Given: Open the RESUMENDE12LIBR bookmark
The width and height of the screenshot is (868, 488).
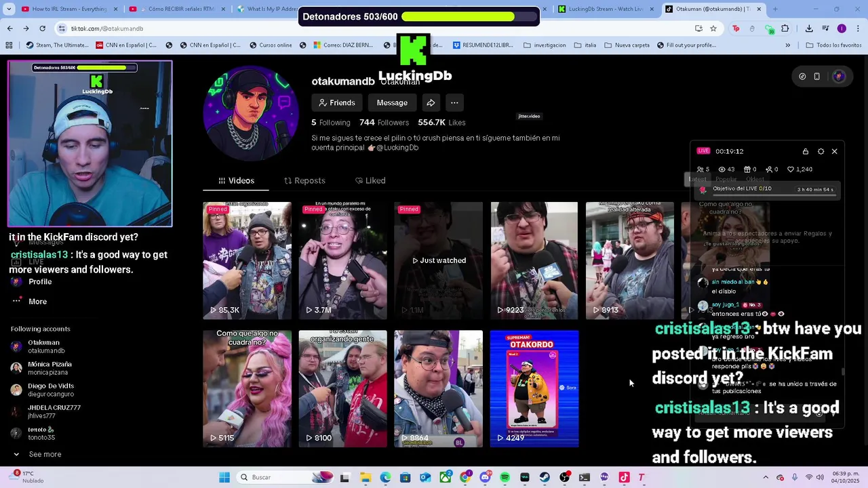Looking at the screenshot, I should click(x=483, y=45).
